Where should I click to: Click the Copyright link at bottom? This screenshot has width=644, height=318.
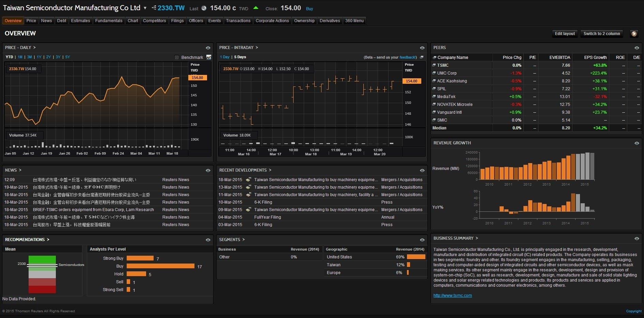tap(633, 311)
